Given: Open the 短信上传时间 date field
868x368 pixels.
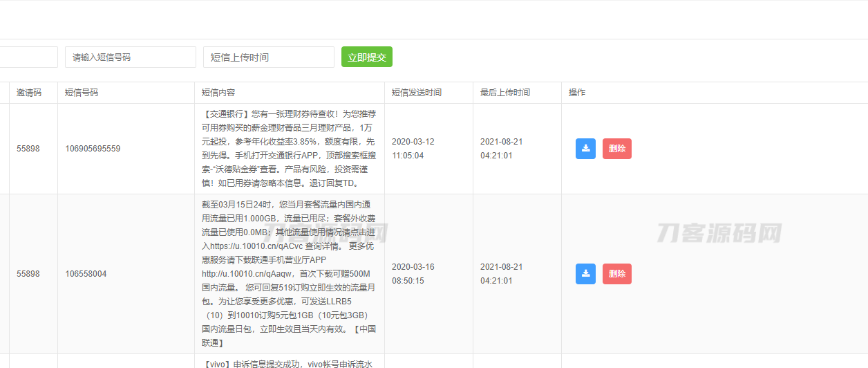Looking at the screenshot, I should (x=268, y=57).
